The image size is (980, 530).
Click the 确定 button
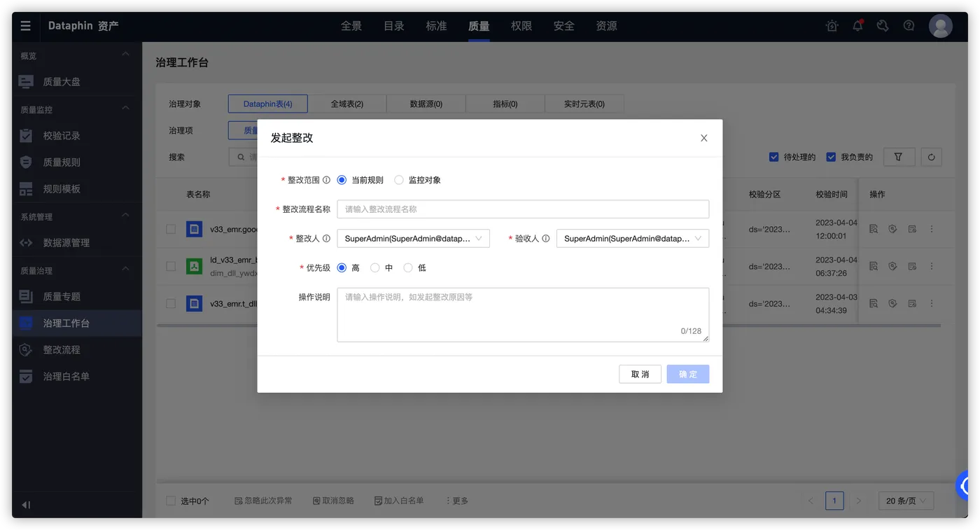688,375
